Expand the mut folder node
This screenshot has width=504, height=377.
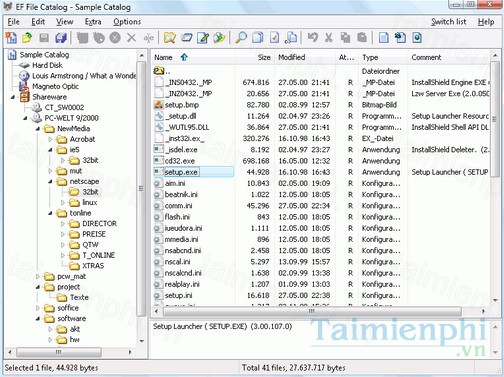click(50, 171)
